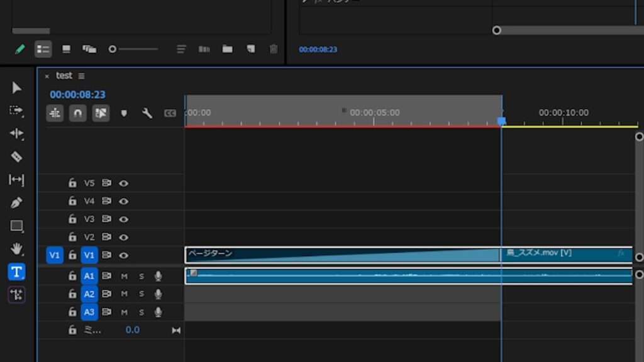Create a new bin with folder icon

pyautogui.click(x=227, y=49)
